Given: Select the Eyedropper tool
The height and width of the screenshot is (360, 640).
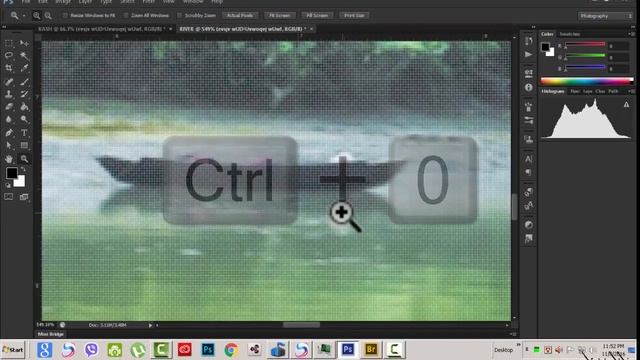Looking at the screenshot, I should click(24, 68).
